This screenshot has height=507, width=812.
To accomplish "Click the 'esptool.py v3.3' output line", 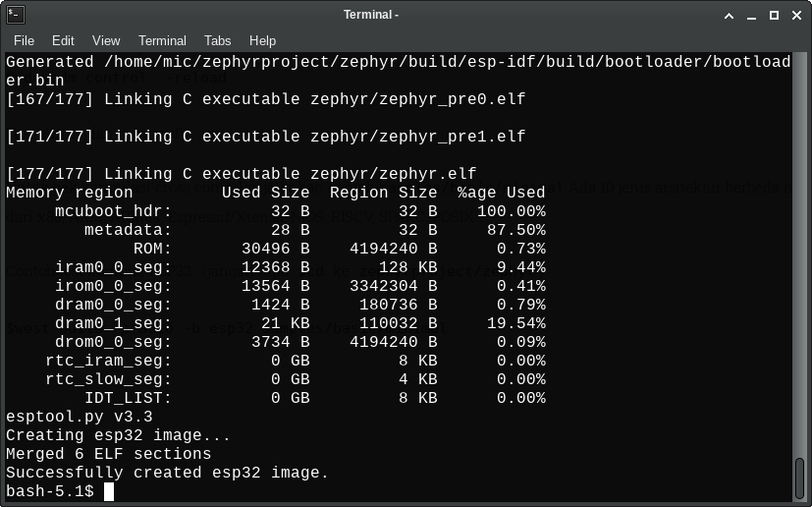I will [x=79, y=417].
